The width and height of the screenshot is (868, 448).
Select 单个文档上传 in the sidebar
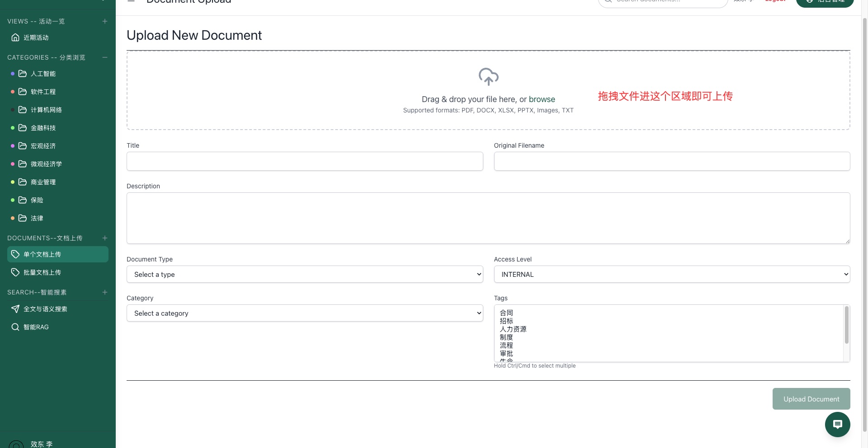coord(58,254)
